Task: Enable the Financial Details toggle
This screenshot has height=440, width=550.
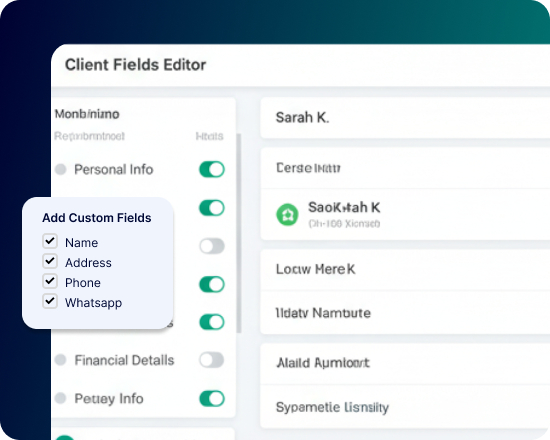Action: (212, 360)
